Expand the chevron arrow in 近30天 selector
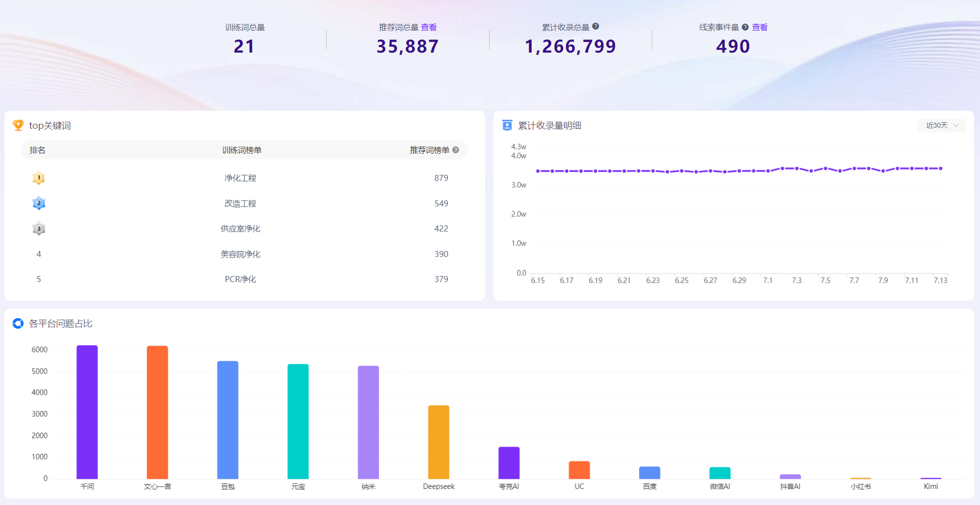 (x=956, y=125)
